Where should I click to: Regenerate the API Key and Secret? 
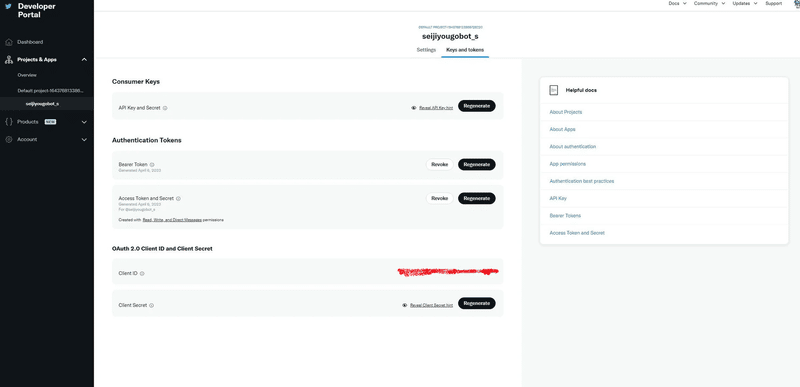point(477,106)
